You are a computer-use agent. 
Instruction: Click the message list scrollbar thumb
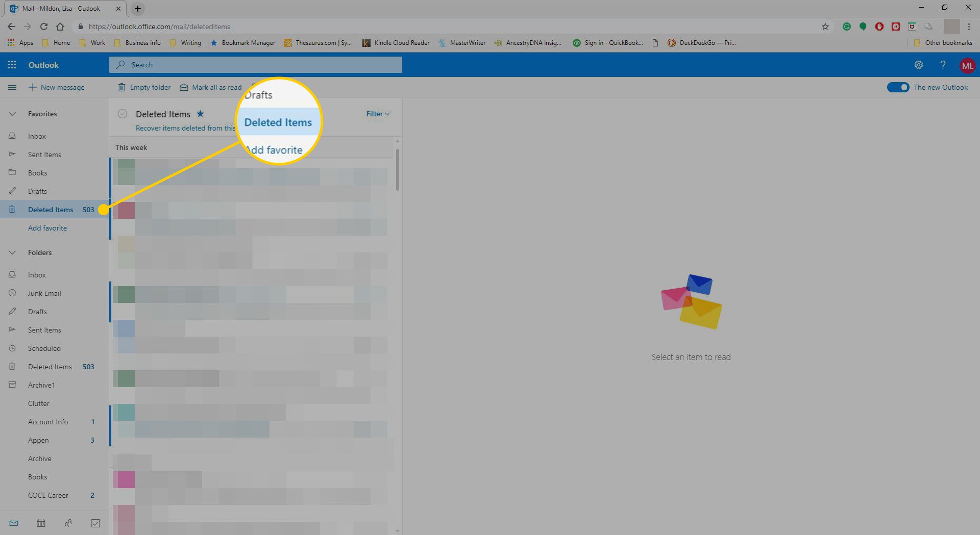398,170
